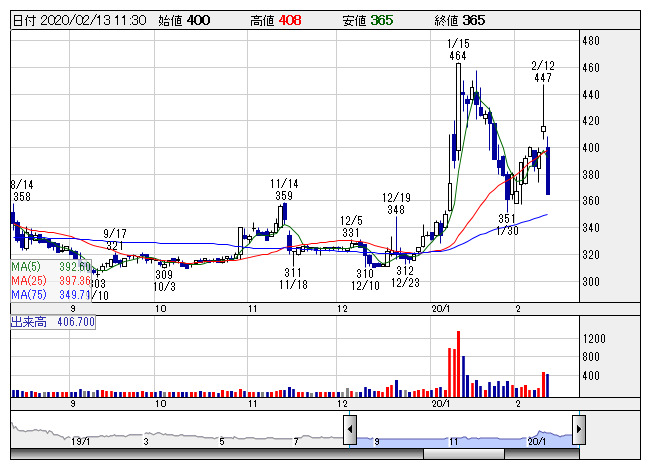Click the MA(5) legend entry
The width and height of the screenshot is (652, 469).
51,267
